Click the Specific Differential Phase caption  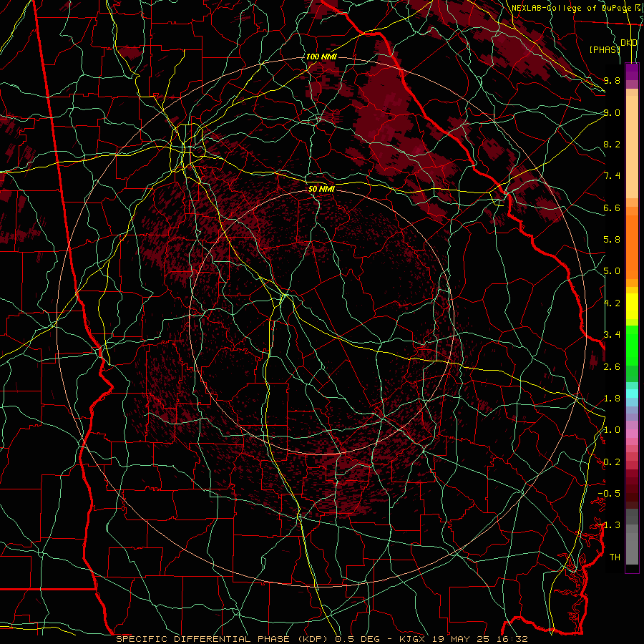point(322,639)
